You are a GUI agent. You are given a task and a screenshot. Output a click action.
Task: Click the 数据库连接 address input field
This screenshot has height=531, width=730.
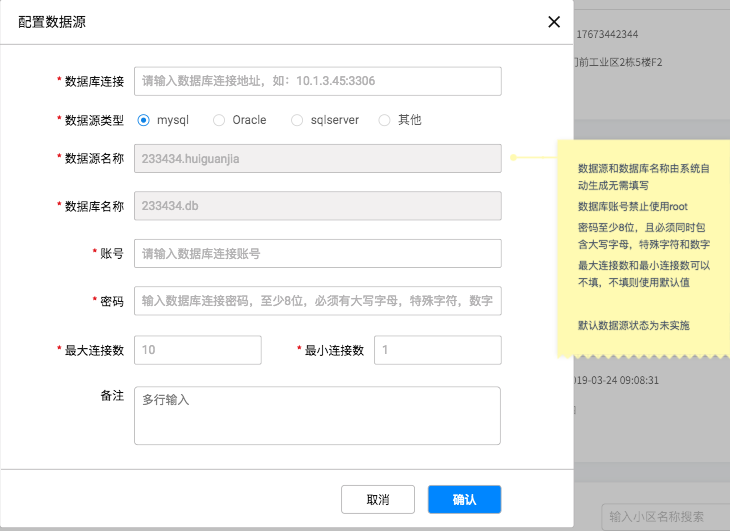tap(317, 81)
